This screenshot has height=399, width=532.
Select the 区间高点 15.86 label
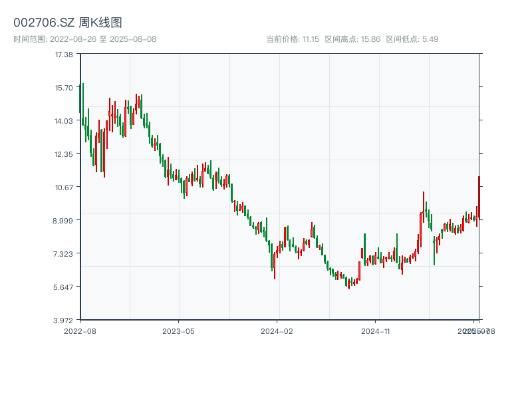(x=352, y=39)
